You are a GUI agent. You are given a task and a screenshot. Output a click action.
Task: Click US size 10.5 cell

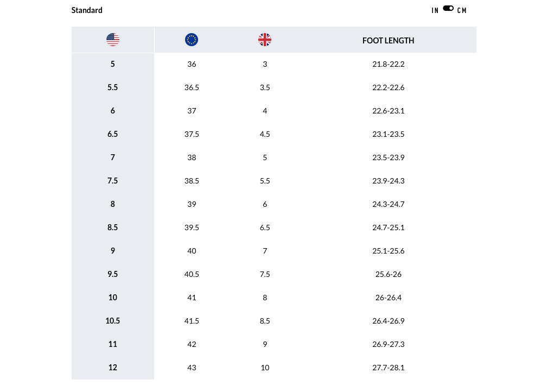[x=113, y=321]
